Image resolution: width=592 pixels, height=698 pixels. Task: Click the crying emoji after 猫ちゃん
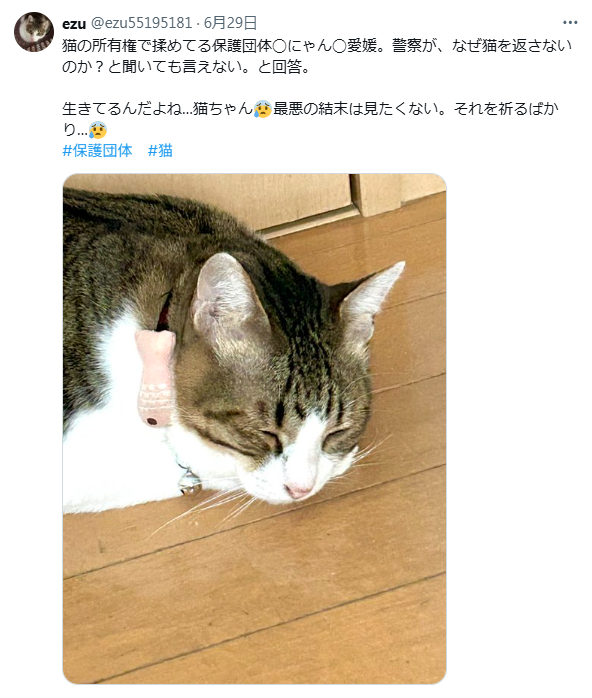coord(263,109)
